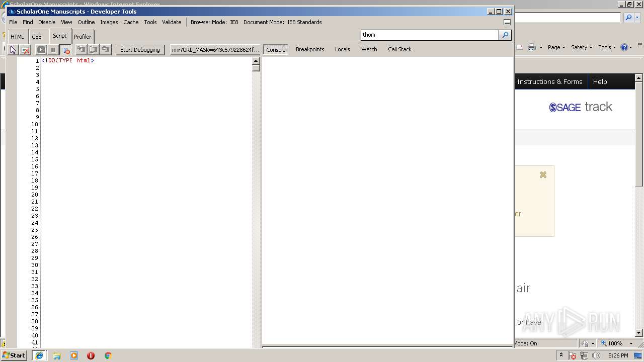This screenshot has width=644, height=362.
Task: Click the Chrome taskbar icon
Action: click(x=108, y=355)
